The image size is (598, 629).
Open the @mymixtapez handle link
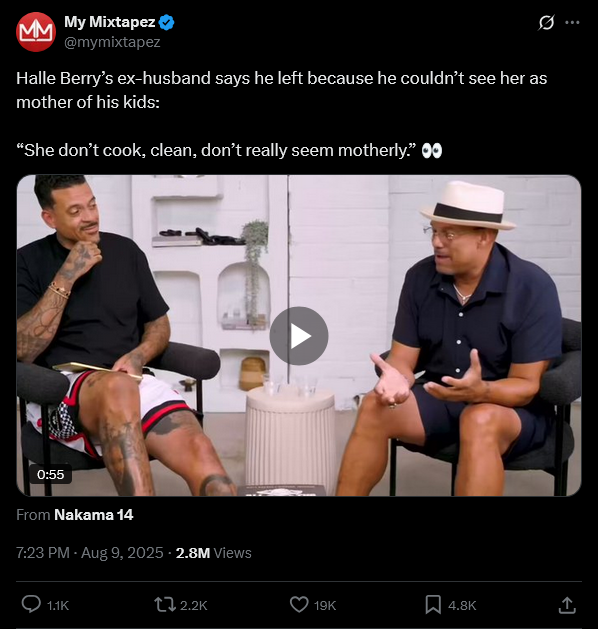click(x=112, y=42)
